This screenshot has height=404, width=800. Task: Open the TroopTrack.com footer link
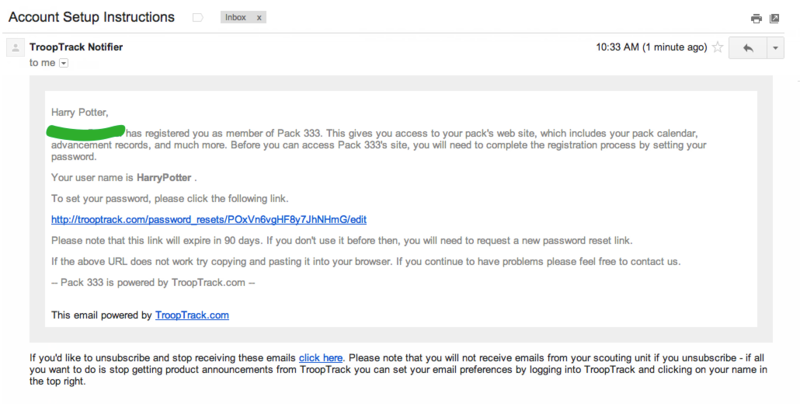(192, 315)
